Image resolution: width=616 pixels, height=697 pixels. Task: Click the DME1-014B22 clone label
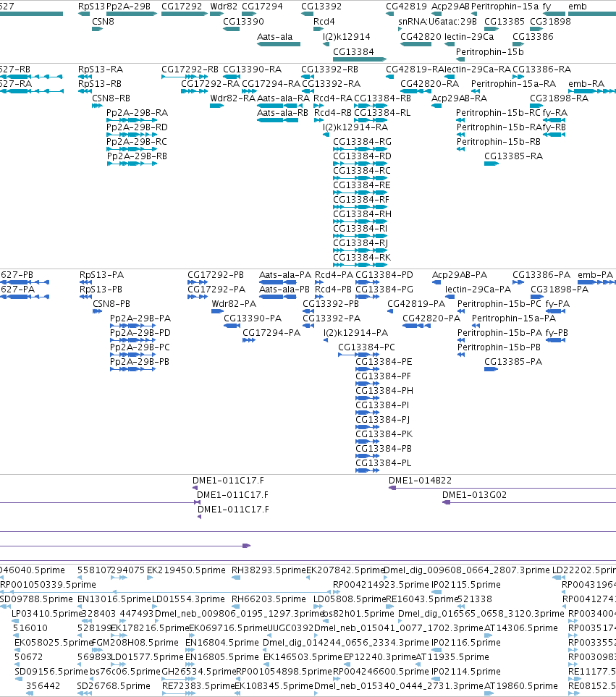click(420, 480)
